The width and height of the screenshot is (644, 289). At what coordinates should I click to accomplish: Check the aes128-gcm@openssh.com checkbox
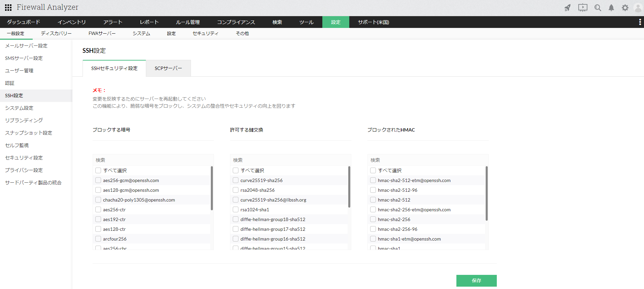[98, 190]
